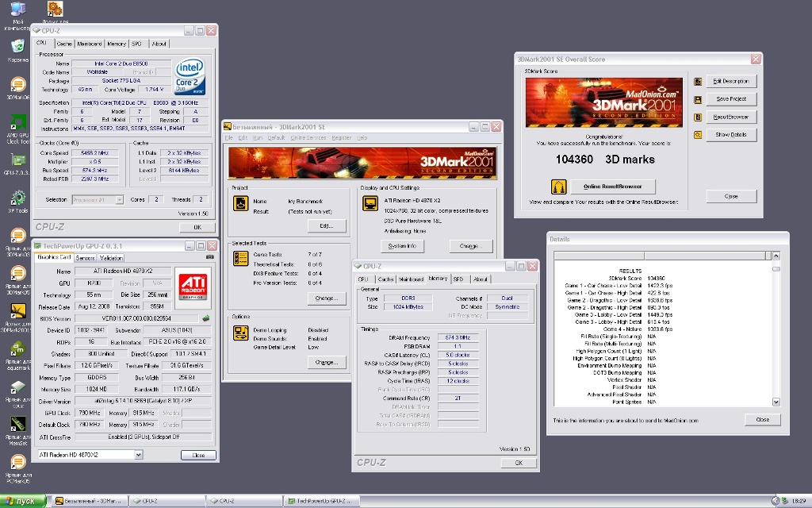Click the Save Project button
This screenshot has width=812, height=508.
[731, 99]
